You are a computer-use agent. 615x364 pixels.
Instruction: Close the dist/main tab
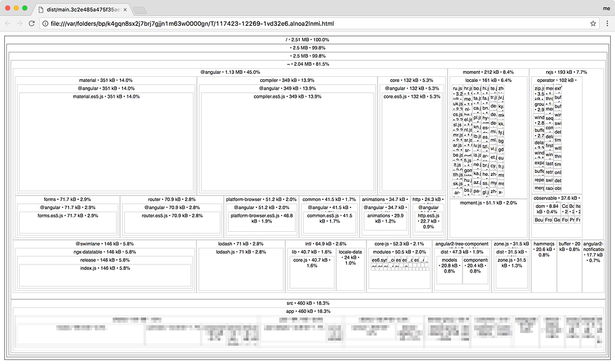pyautogui.click(x=125, y=9)
